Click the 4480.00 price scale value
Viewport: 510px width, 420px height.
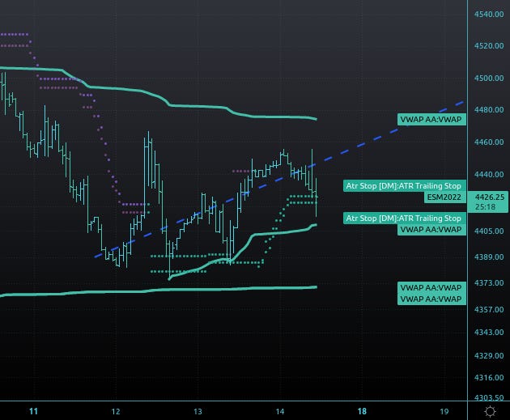[x=489, y=110]
